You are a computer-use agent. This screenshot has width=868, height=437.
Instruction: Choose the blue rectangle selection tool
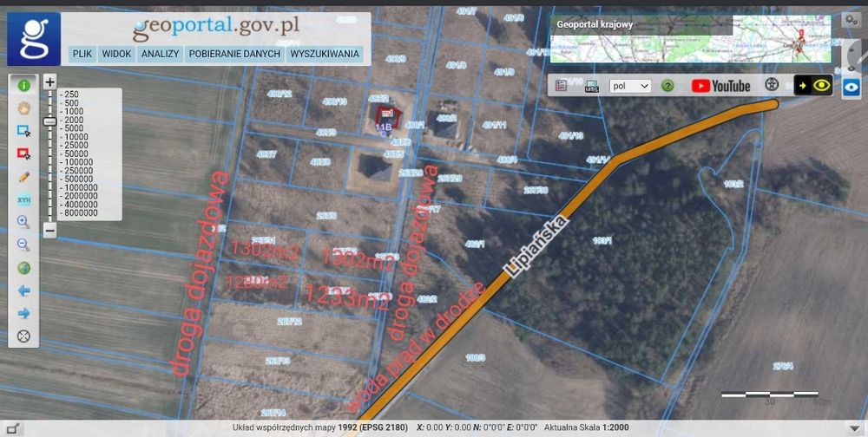pos(23,131)
